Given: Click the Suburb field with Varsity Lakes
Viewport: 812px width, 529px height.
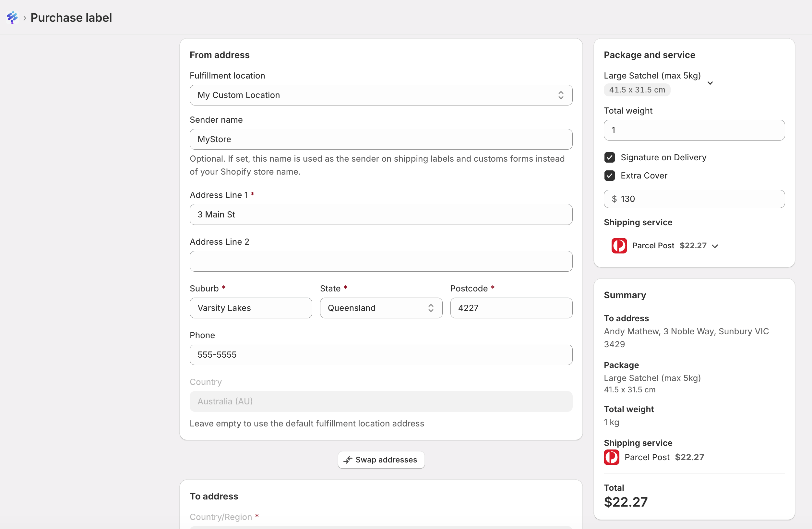Looking at the screenshot, I should pyautogui.click(x=251, y=308).
